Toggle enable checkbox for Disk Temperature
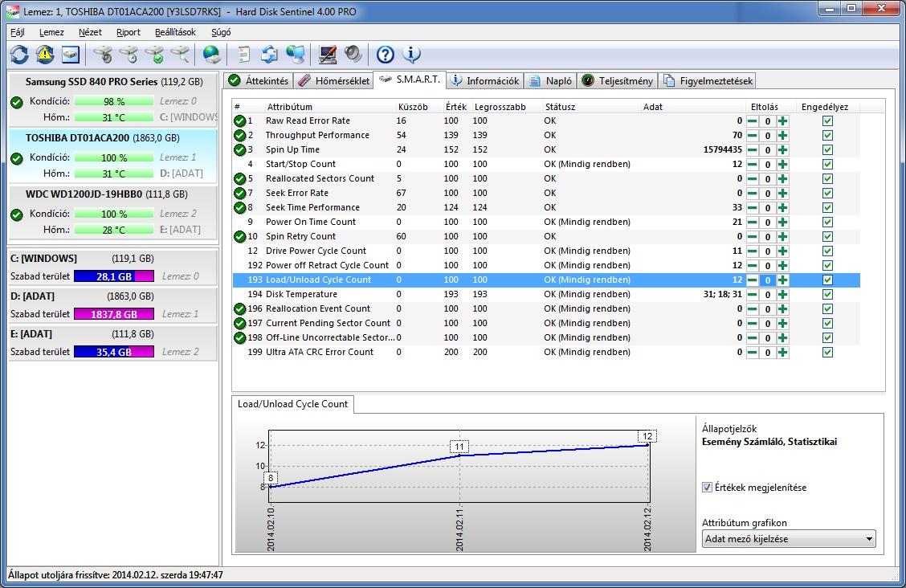Screen dimensions: 906x588 (x=827, y=294)
